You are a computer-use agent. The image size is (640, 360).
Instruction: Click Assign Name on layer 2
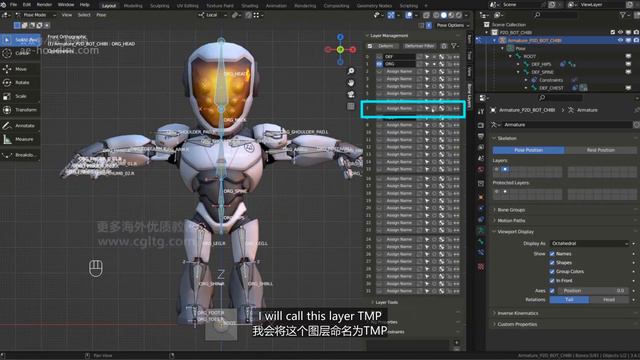(x=399, y=71)
